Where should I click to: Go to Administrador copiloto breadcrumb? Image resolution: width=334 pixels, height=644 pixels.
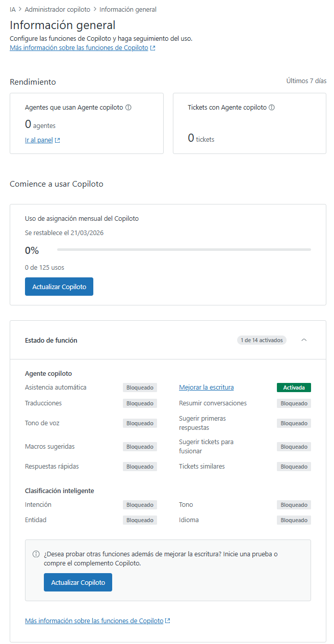tap(57, 9)
